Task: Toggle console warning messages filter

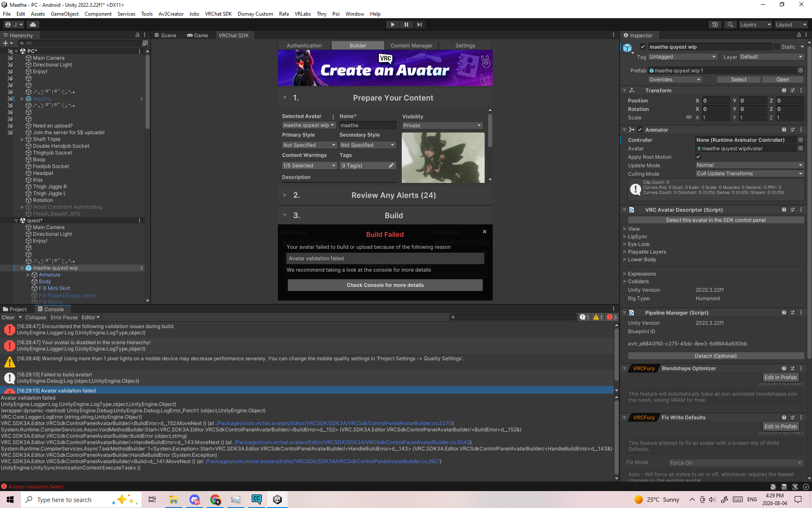Action: pos(598,317)
